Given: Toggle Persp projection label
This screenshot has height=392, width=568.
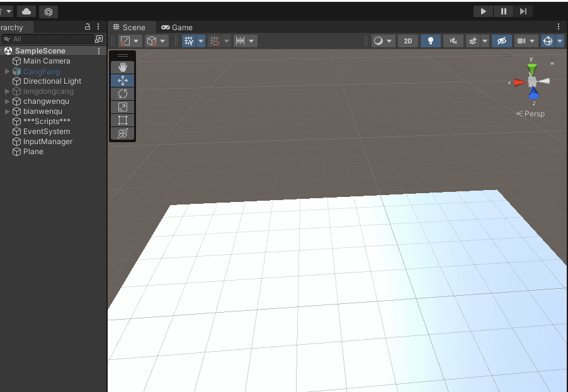Looking at the screenshot, I should pyautogui.click(x=530, y=114).
